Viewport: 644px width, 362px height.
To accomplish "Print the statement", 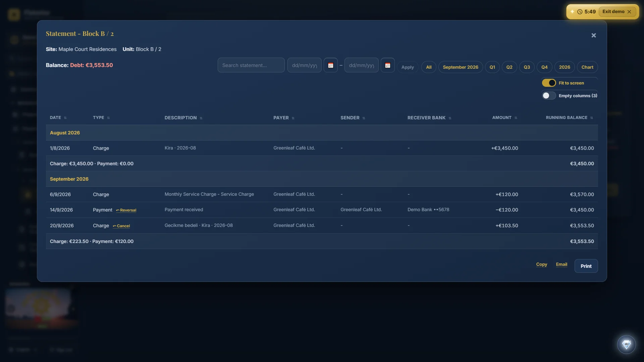I will pyautogui.click(x=586, y=266).
